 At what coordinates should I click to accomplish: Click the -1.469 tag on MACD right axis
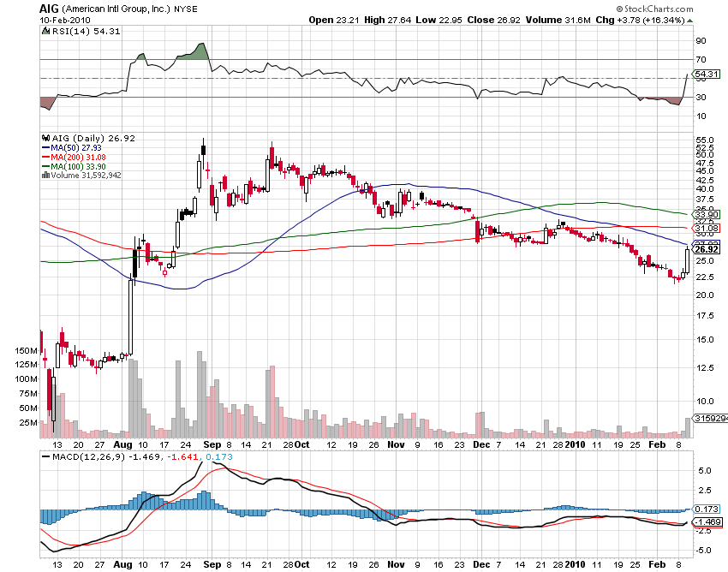click(x=707, y=521)
